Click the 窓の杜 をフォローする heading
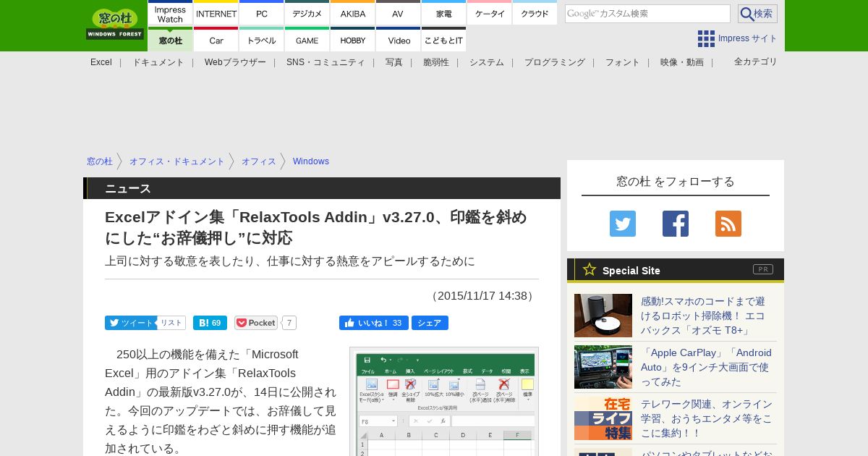This screenshot has width=868, height=456. point(676,181)
